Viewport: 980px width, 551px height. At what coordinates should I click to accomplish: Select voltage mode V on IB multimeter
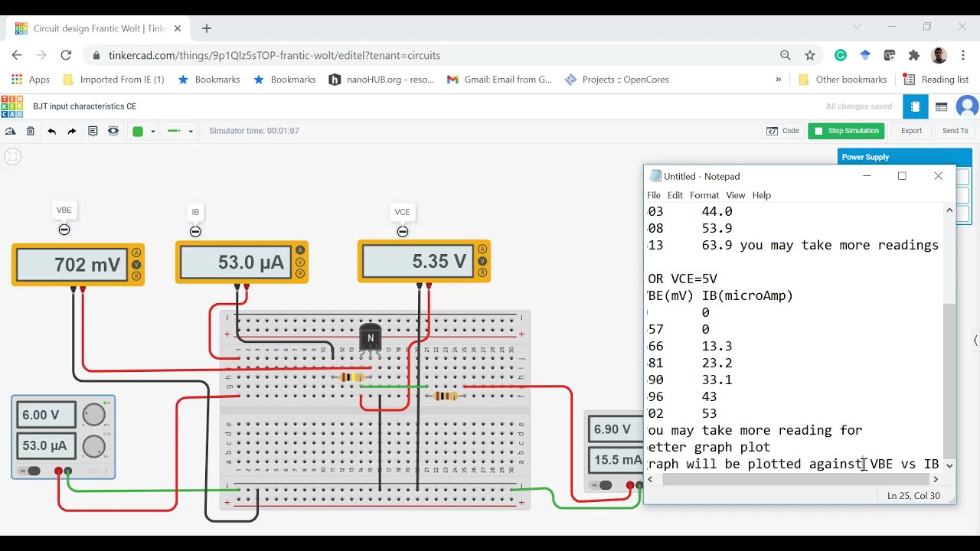pos(300,262)
